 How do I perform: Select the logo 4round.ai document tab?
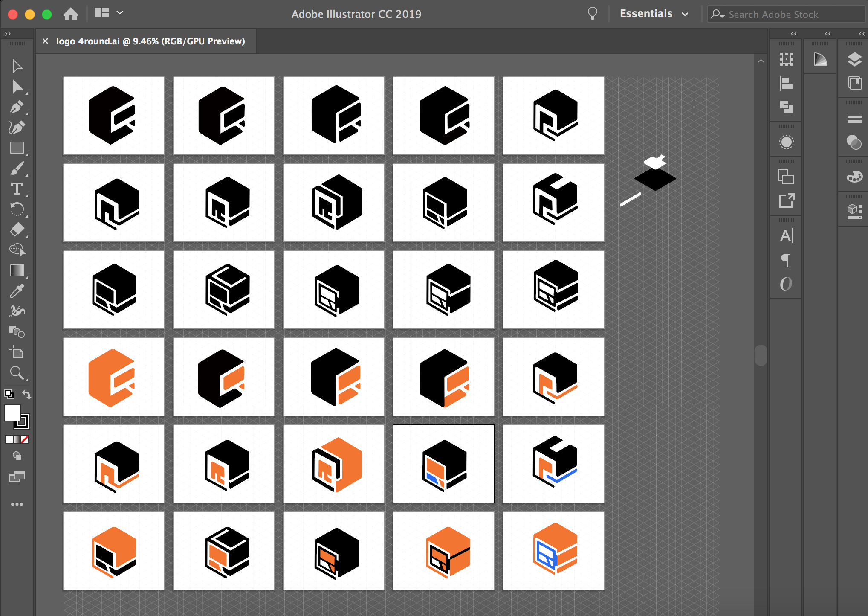(x=150, y=41)
